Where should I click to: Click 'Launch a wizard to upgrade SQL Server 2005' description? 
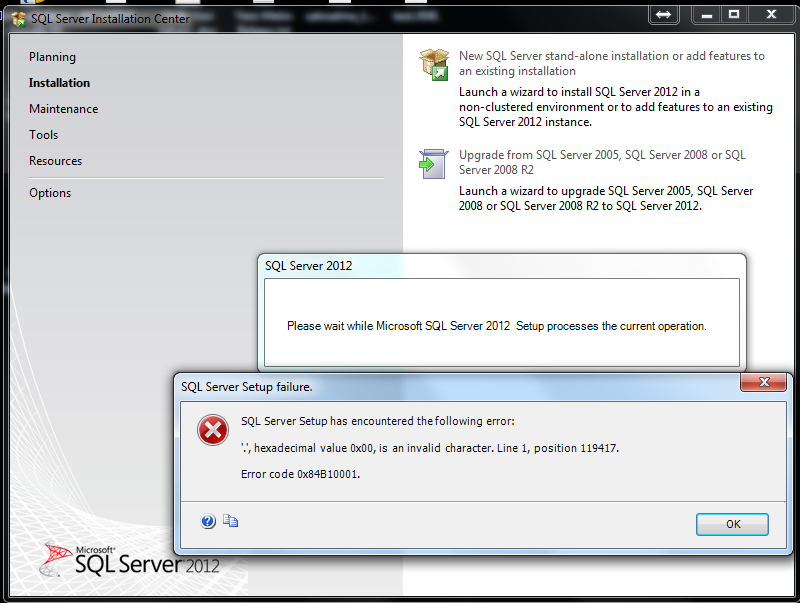[606, 198]
